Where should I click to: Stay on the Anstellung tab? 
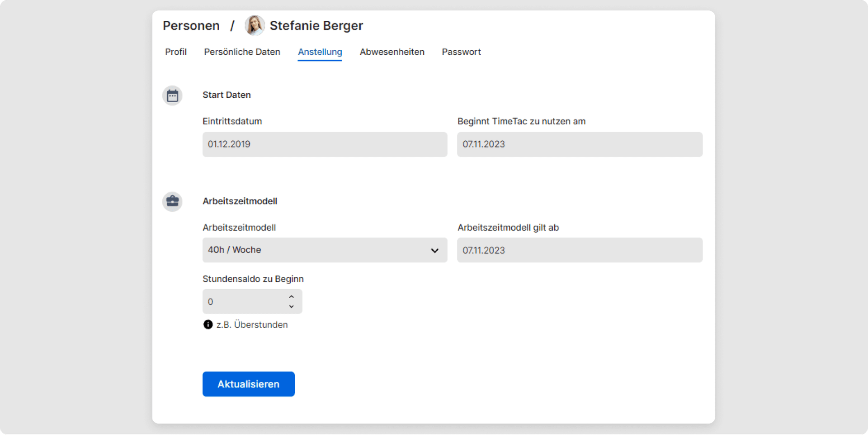click(320, 52)
